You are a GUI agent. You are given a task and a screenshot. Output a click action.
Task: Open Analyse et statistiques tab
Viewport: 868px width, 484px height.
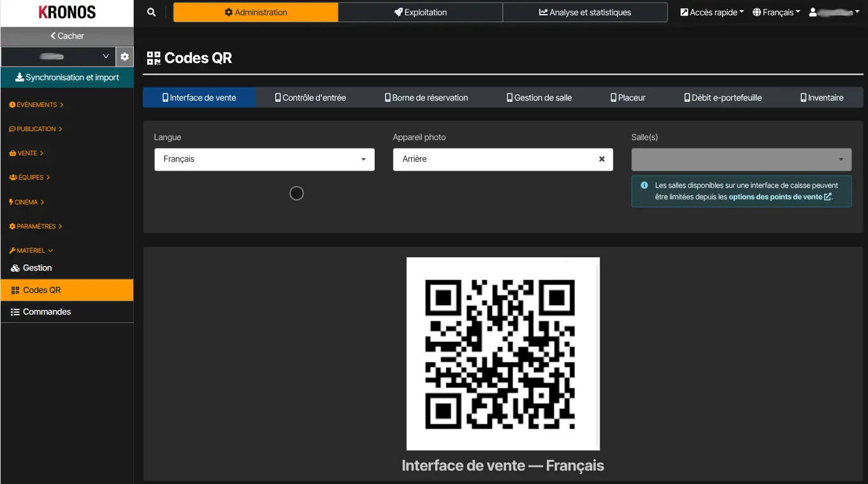[585, 12]
